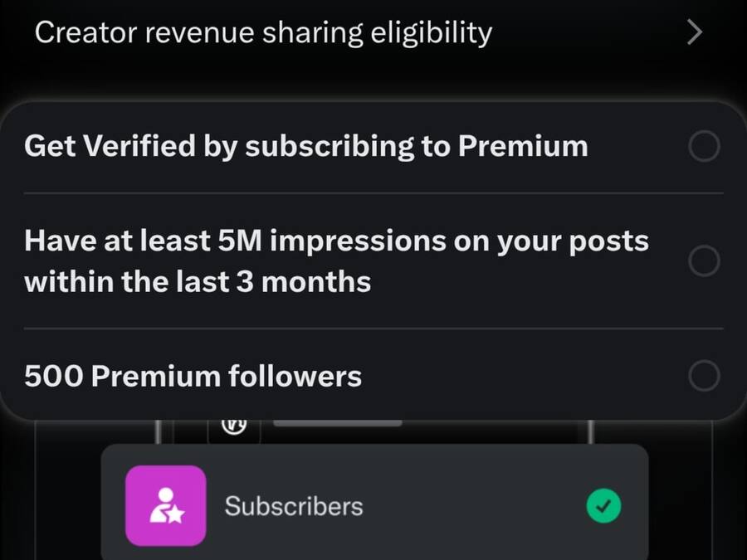Viewport: 747px width, 560px height.
Task: Toggle the 5M impressions requirement circle
Action: [704, 262]
